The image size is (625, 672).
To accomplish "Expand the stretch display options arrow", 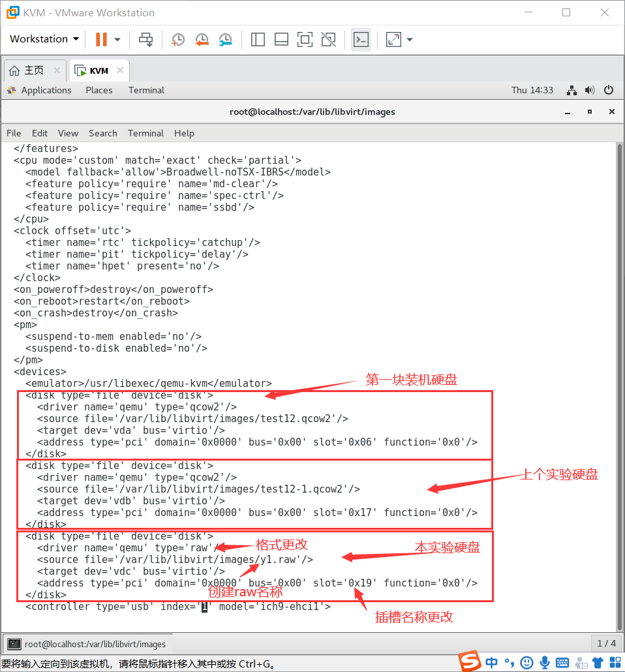I will tap(409, 39).
